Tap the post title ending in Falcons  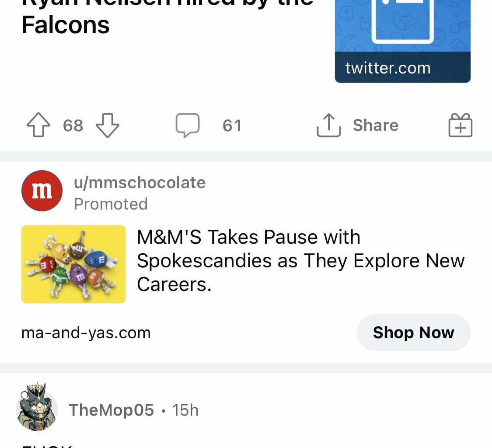tap(66, 24)
